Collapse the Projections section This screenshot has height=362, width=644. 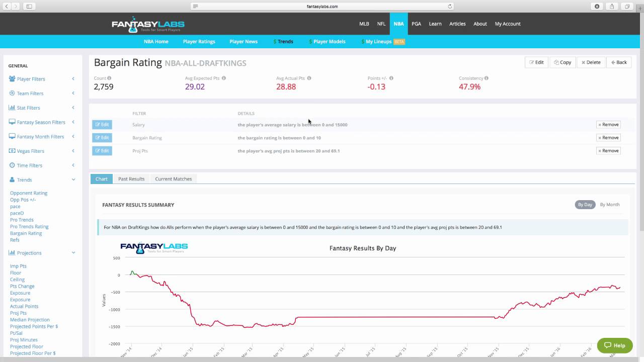pyautogui.click(x=42, y=253)
